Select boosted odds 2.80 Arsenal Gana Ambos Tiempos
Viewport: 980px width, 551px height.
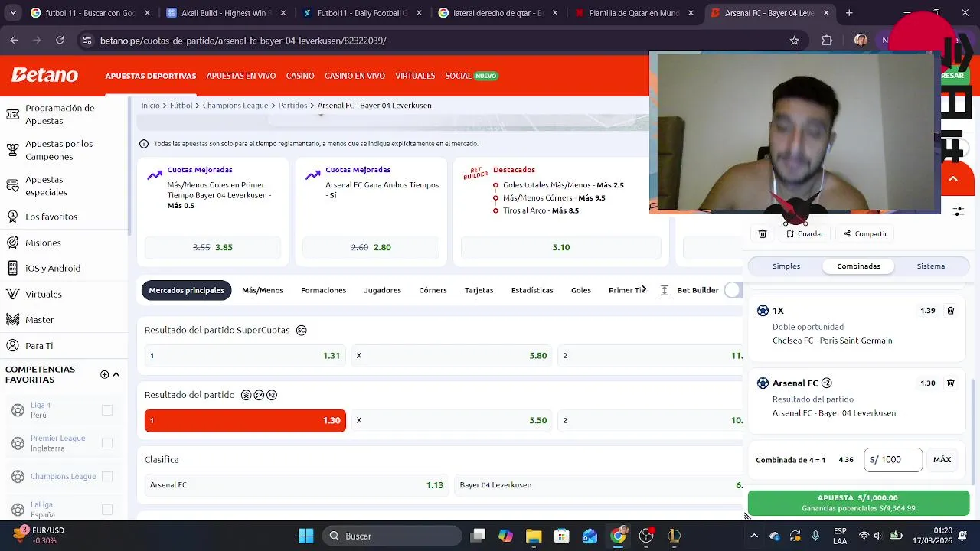[371, 247]
